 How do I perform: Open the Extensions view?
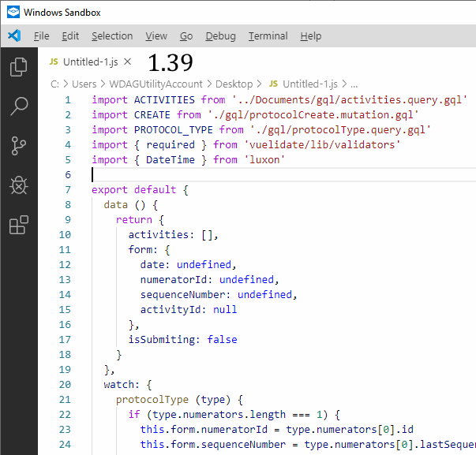(18, 225)
